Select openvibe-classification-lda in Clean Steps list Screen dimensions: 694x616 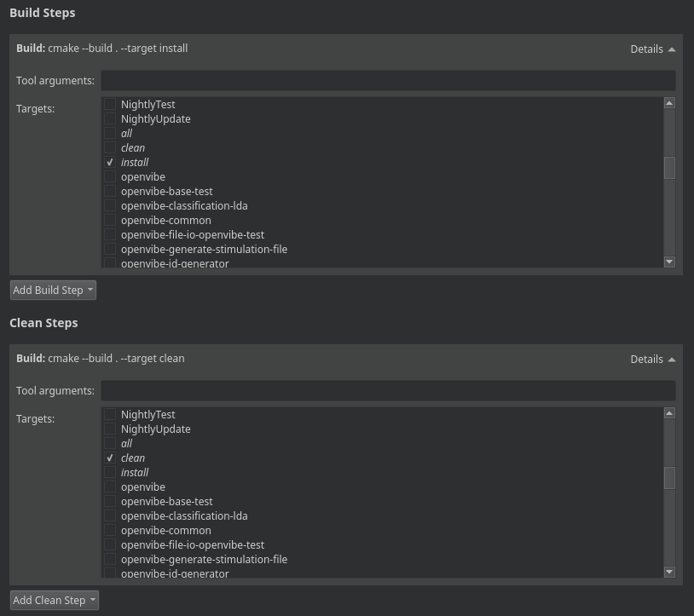click(x=184, y=516)
